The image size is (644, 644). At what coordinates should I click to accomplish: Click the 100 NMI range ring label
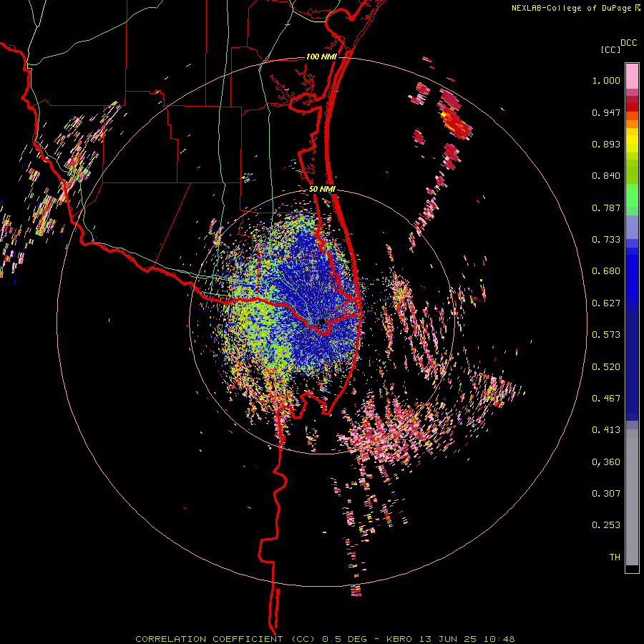pos(321,57)
